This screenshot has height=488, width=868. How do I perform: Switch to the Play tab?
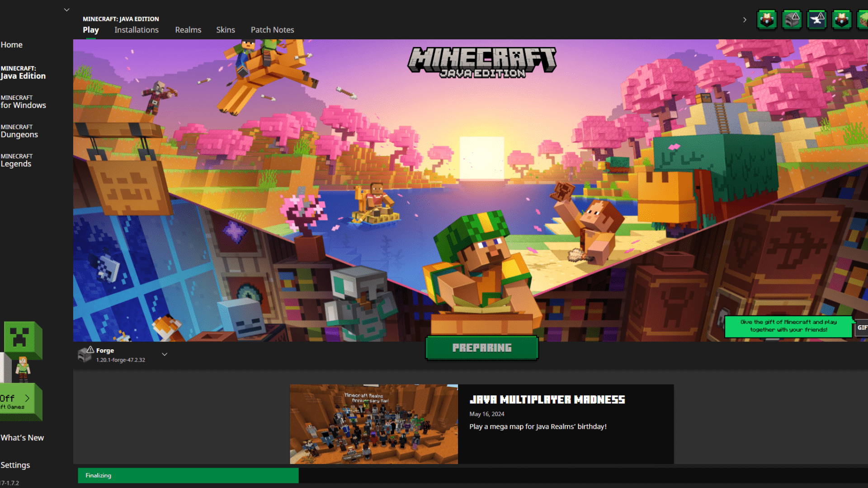coord(90,30)
